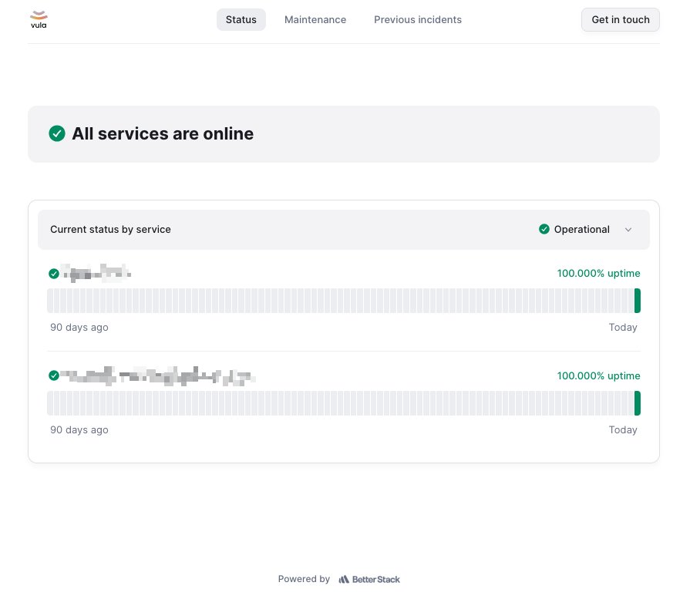Image resolution: width=700 pixels, height=606 pixels.
Task: Click today's green bar in second service timeline
Action: click(638, 402)
